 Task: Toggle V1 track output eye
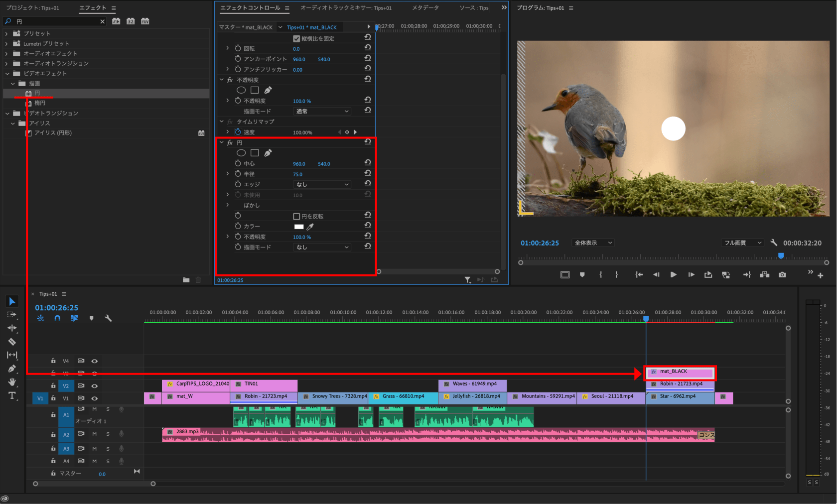click(94, 398)
